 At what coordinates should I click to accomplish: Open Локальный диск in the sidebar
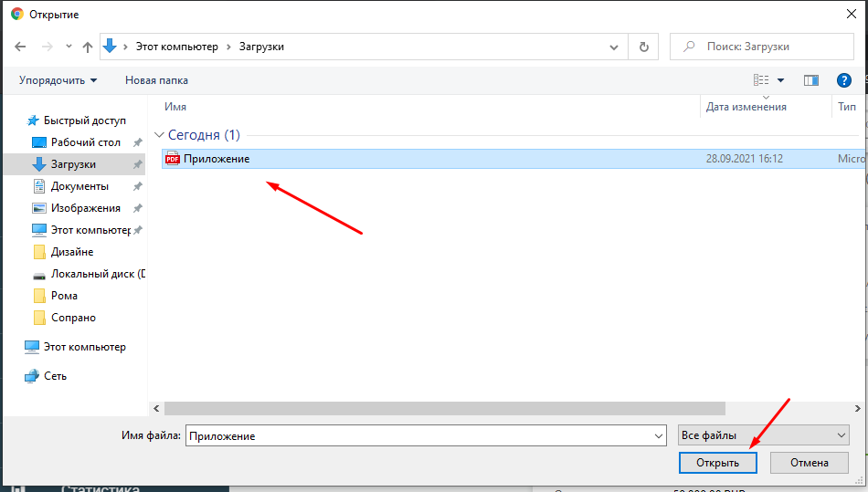(x=98, y=274)
